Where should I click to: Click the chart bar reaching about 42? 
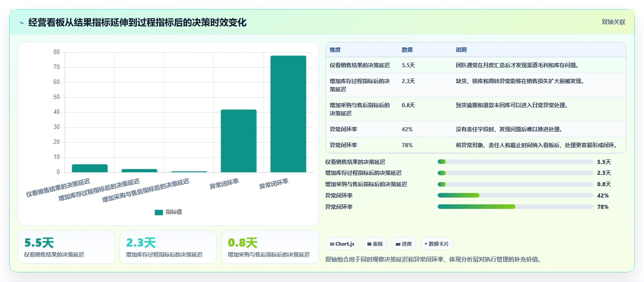coord(239,141)
